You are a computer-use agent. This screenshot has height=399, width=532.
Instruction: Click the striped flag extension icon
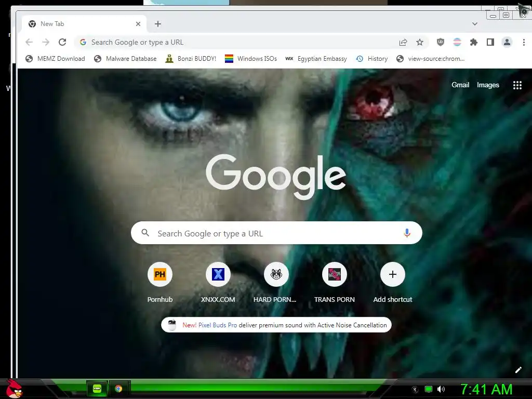click(457, 42)
